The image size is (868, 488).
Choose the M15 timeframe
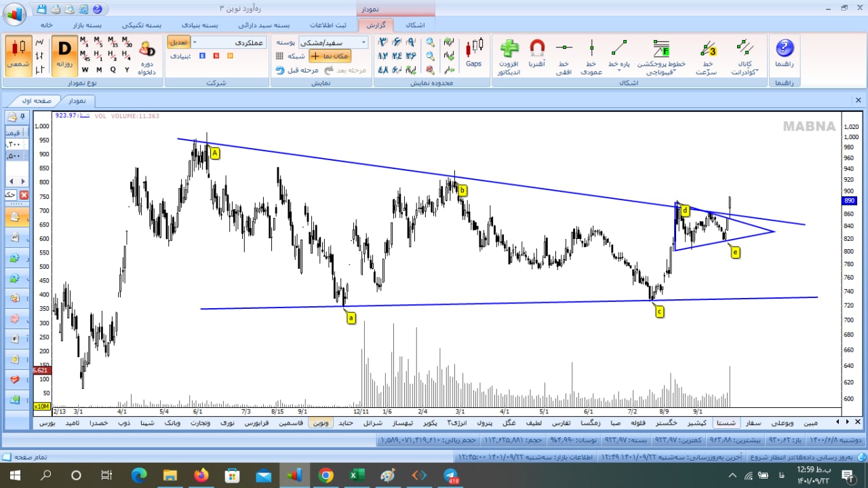coord(113,42)
